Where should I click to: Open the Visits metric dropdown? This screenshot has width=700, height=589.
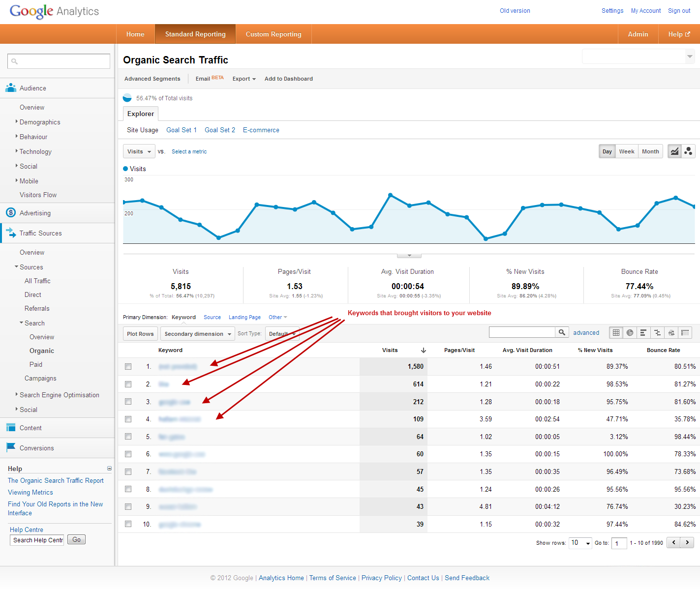[x=139, y=151]
